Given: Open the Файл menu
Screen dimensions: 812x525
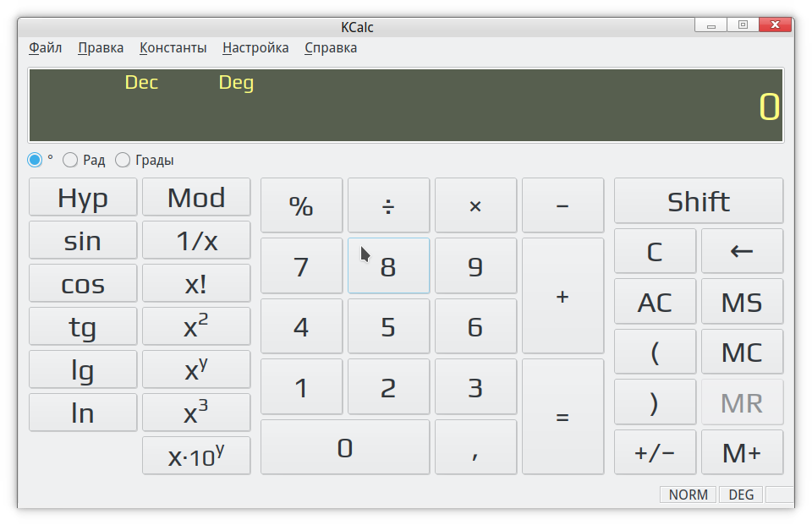Looking at the screenshot, I should (x=45, y=47).
